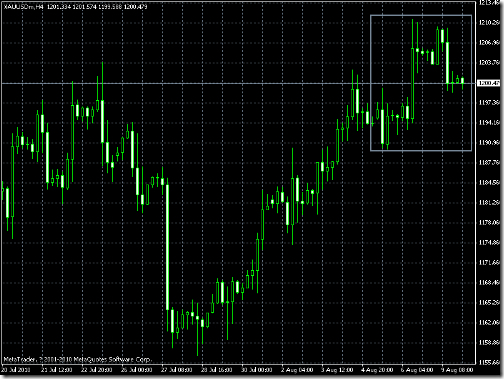504x379 pixels.
Task: Click the 21 Jul 12:00 time label
Action: [57, 370]
